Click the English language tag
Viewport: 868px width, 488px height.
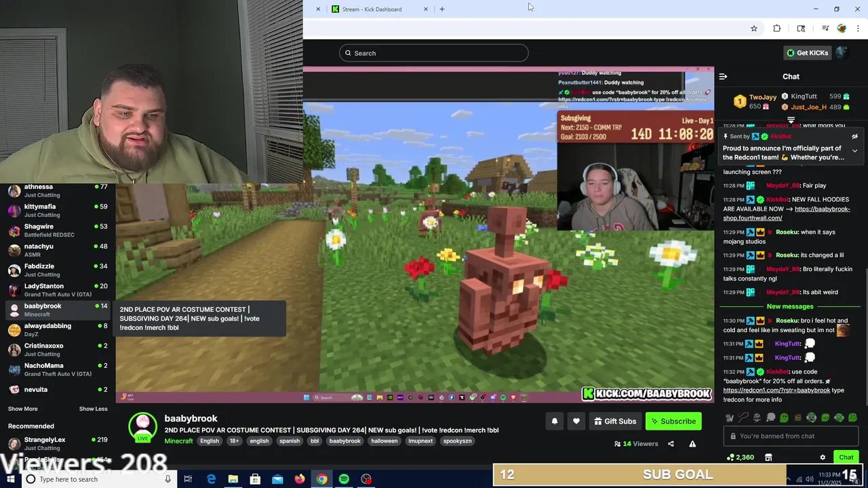(x=210, y=441)
